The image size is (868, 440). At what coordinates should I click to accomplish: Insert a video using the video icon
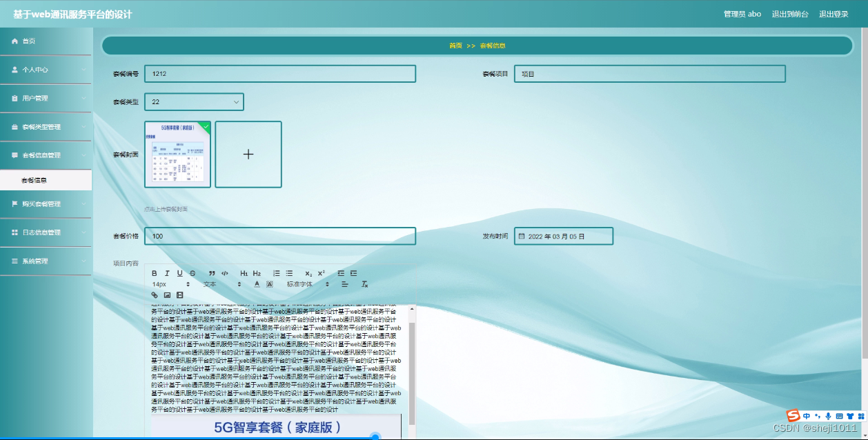pos(179,295)
